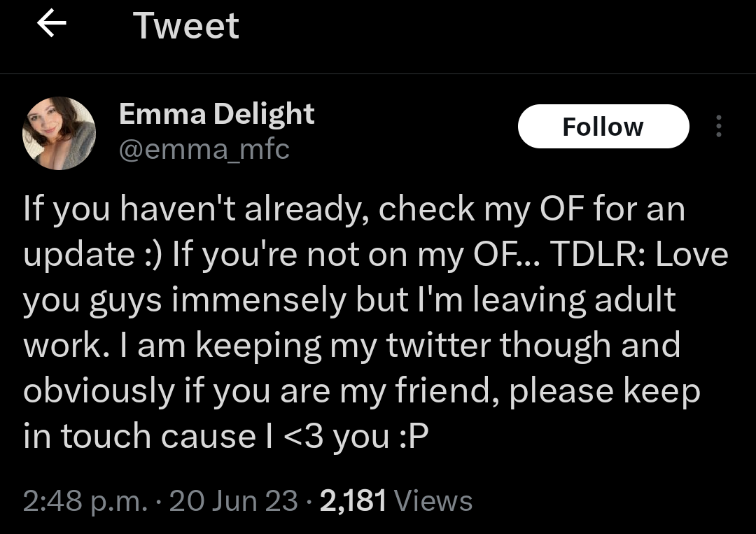The width and height of the screenshot is (756, 534).
Task: Click the number 2,181 in the view count
Action: [353, 501]
